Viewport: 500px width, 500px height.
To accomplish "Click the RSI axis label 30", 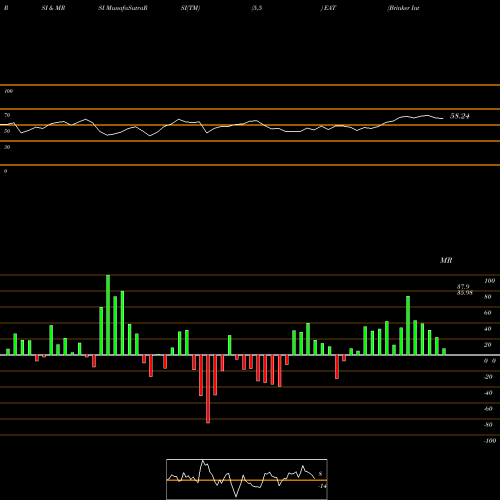I will click(x=7, y=147).
